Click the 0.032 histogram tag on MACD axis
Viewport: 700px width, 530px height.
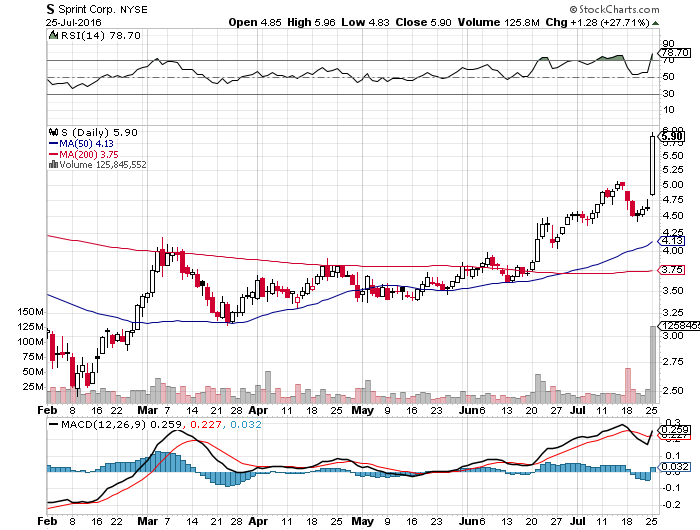[676, 467]
